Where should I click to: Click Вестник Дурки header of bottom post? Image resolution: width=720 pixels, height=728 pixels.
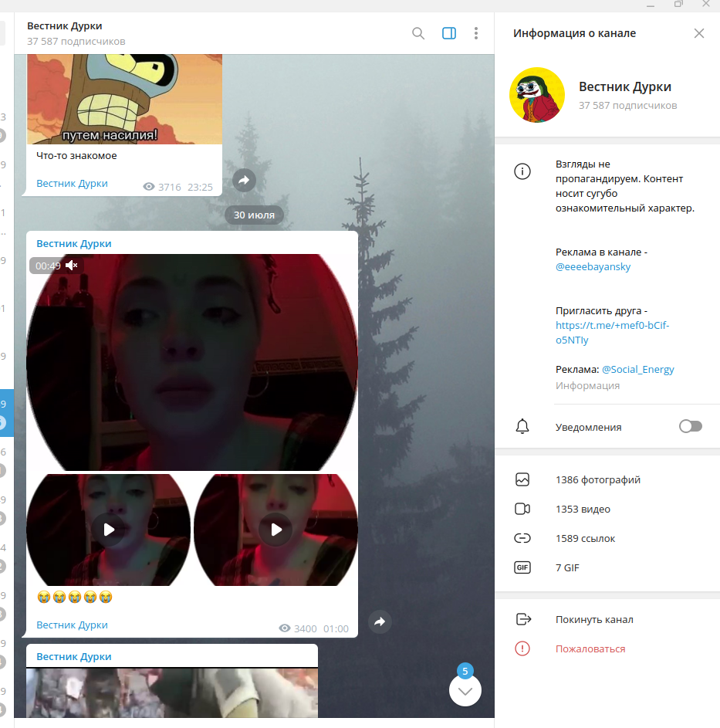click(x=74, y=656)
